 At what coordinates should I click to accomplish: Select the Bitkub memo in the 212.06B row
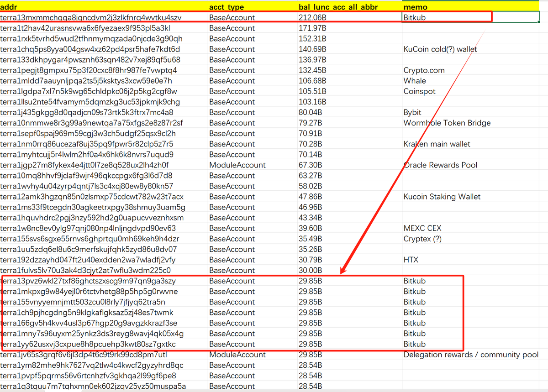point(470,17)
